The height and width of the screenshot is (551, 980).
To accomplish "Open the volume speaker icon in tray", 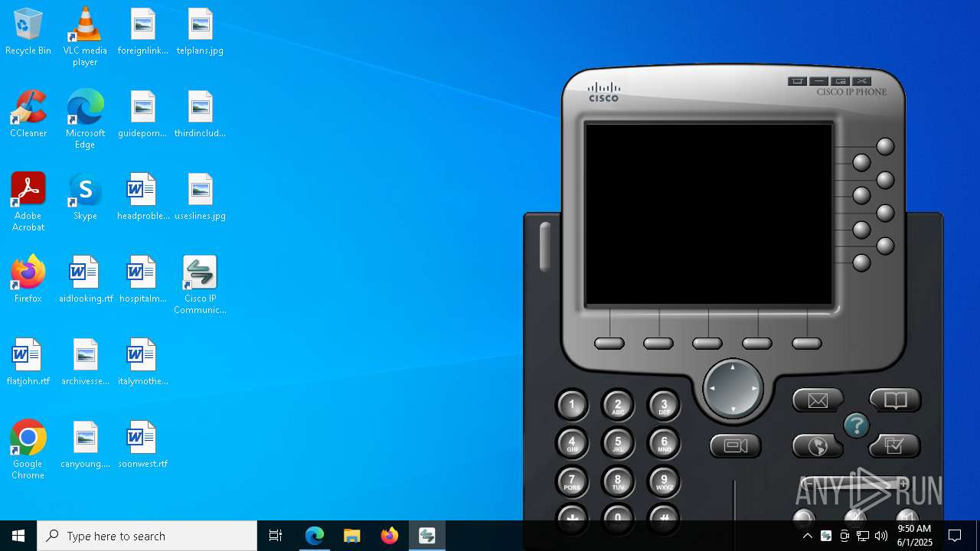I will tap(881, 536).
